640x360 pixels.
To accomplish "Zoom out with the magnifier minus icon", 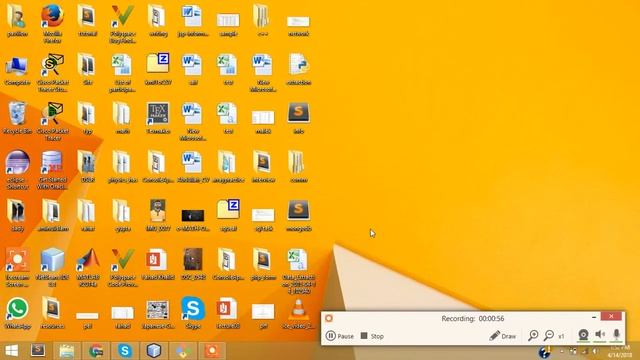I will 549,336.
